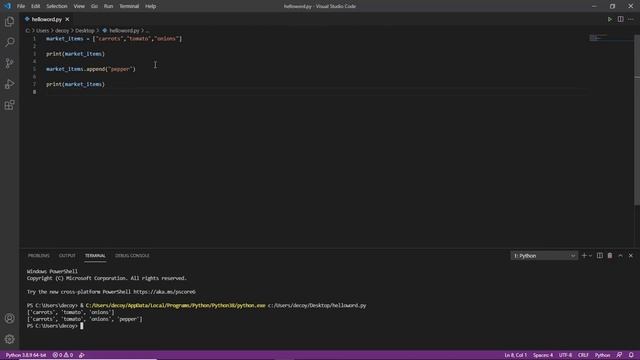Kill terminal with trash icon

click(x=610, y=256)
